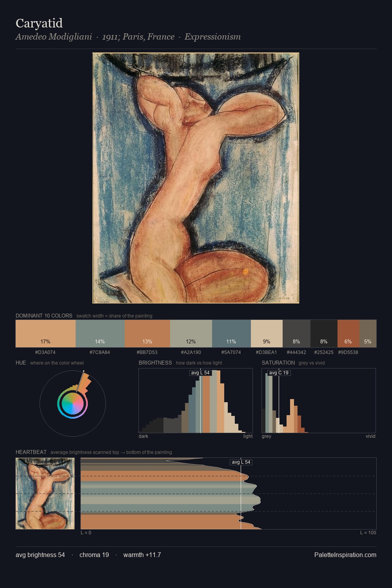392x588 pixels.
Task: Select the #7C8A84 grey-green swatch (14%)
Action: [100, 334]
